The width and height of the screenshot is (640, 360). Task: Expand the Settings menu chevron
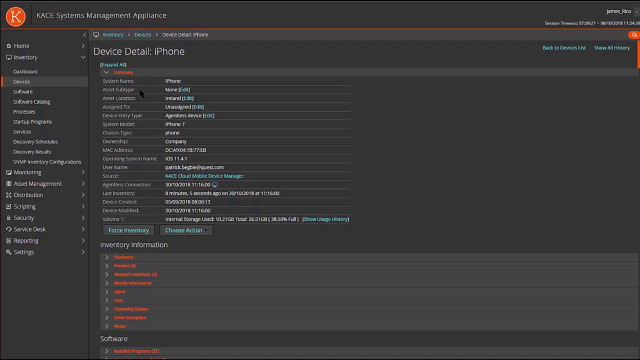(83, 252)
